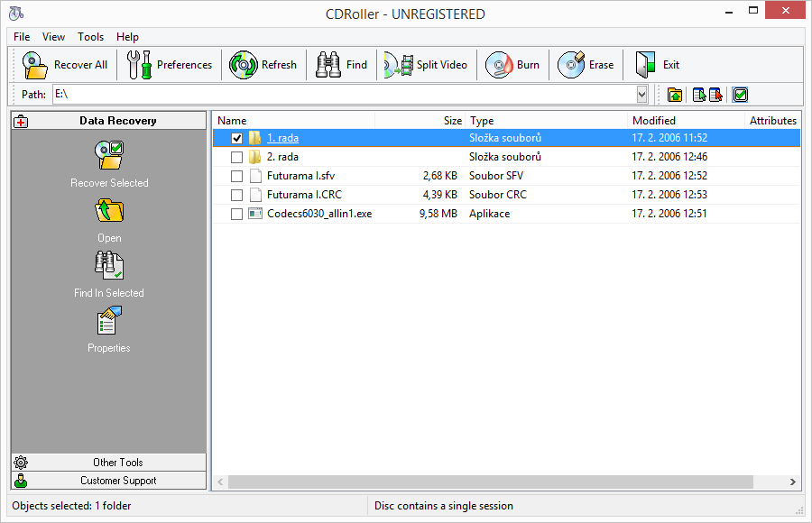Expand the Customer Support panel
This screenshot has width=812, height=523.
click(x=109, y=481)
